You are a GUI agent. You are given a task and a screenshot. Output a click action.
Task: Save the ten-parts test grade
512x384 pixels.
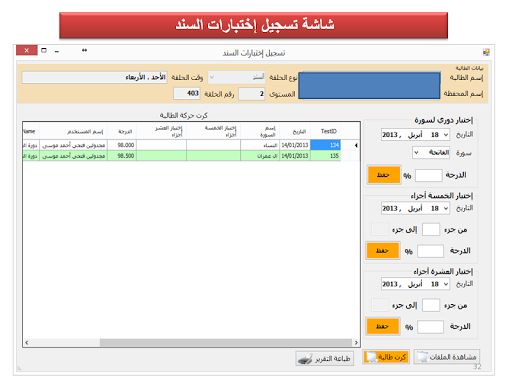(383, 326)
